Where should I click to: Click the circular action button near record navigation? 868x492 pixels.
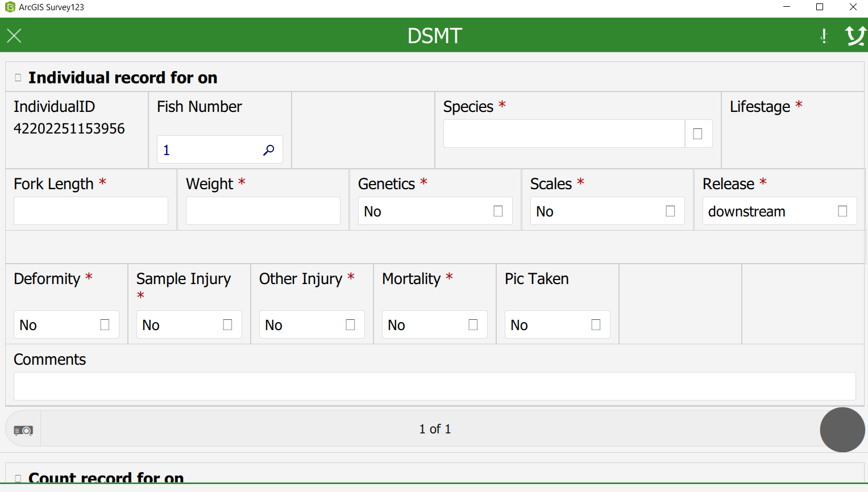coord(842,430)
